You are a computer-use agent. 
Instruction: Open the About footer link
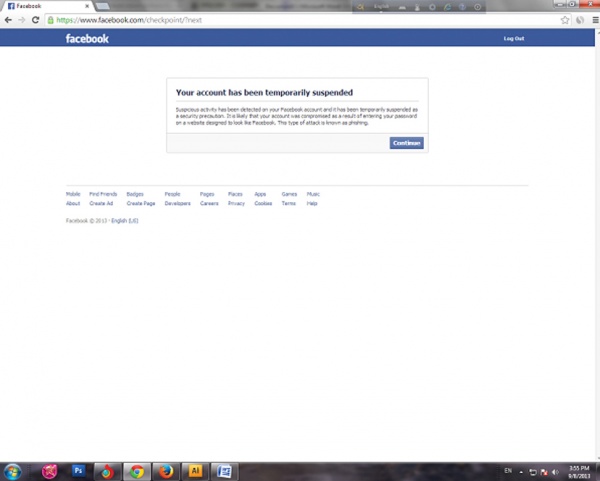click(73, 203)
